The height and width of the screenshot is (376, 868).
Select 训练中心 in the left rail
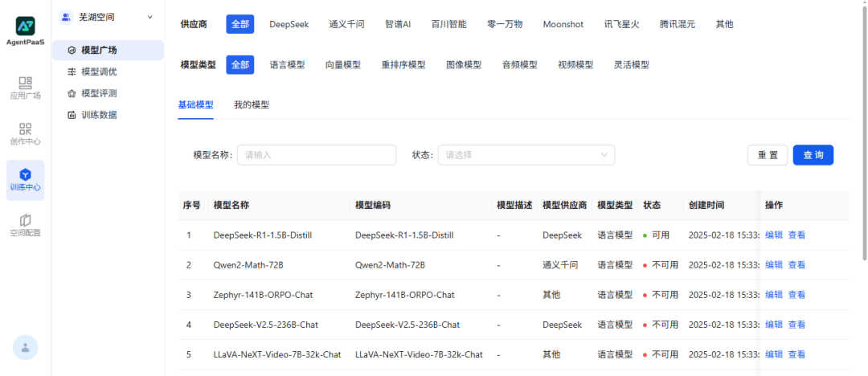point(25,179)
